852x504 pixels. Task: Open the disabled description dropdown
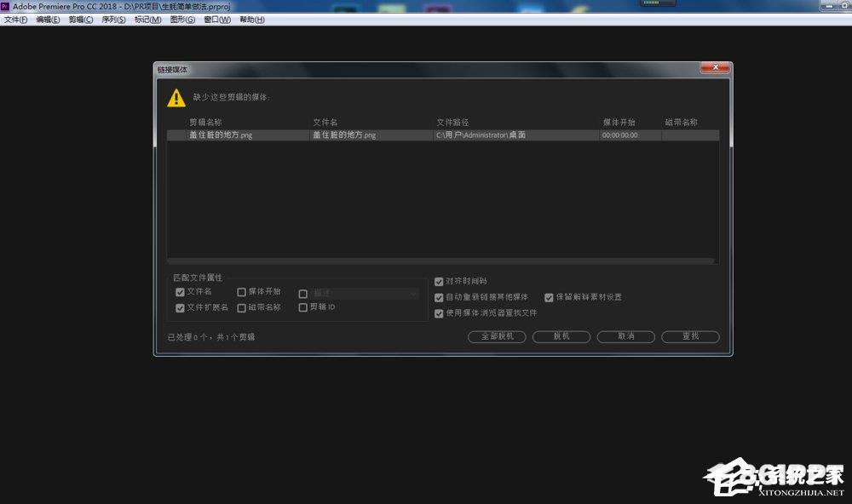366,294
